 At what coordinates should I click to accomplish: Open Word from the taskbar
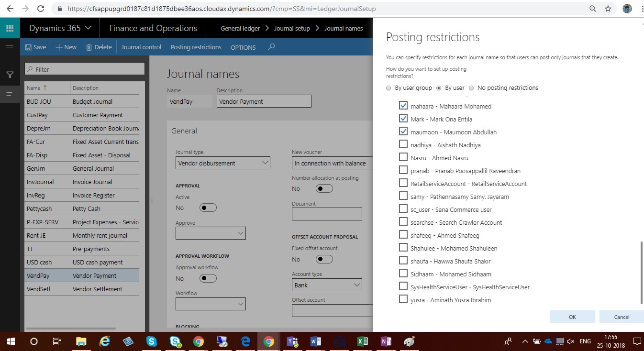(316, 341)
